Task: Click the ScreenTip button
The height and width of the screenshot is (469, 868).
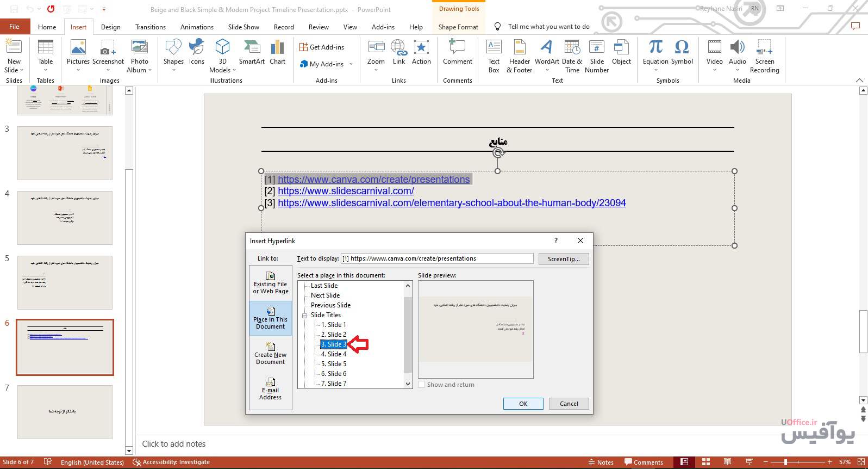Action: click(564, 259)
